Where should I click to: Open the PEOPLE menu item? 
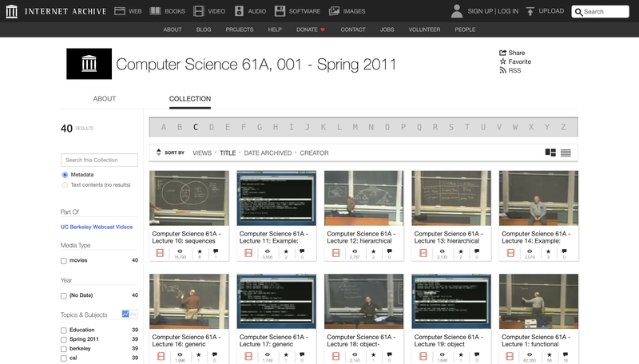click(x=465, y=30)
